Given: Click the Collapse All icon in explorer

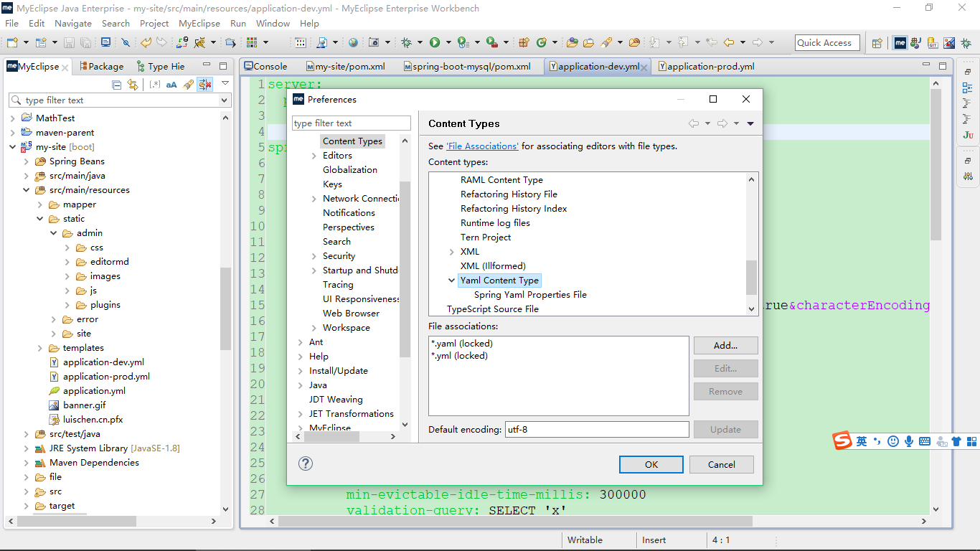Looking at the screenshot, I should 116,85.
